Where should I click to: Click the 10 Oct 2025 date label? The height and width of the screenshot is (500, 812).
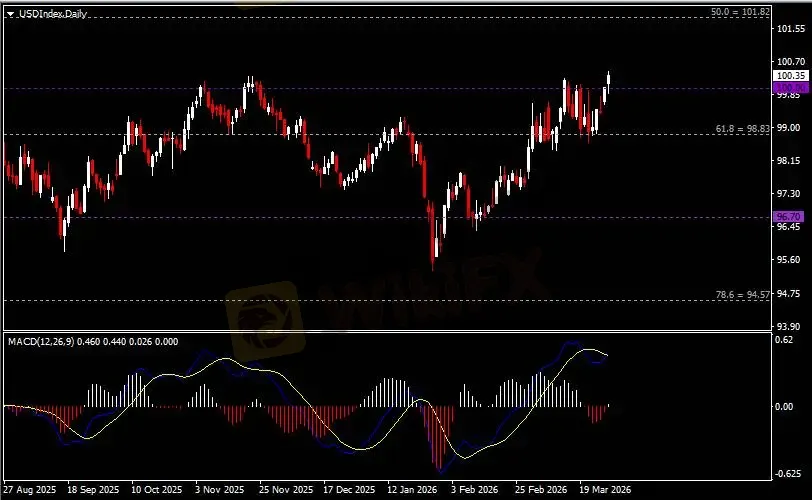click(x=156, y=490)
